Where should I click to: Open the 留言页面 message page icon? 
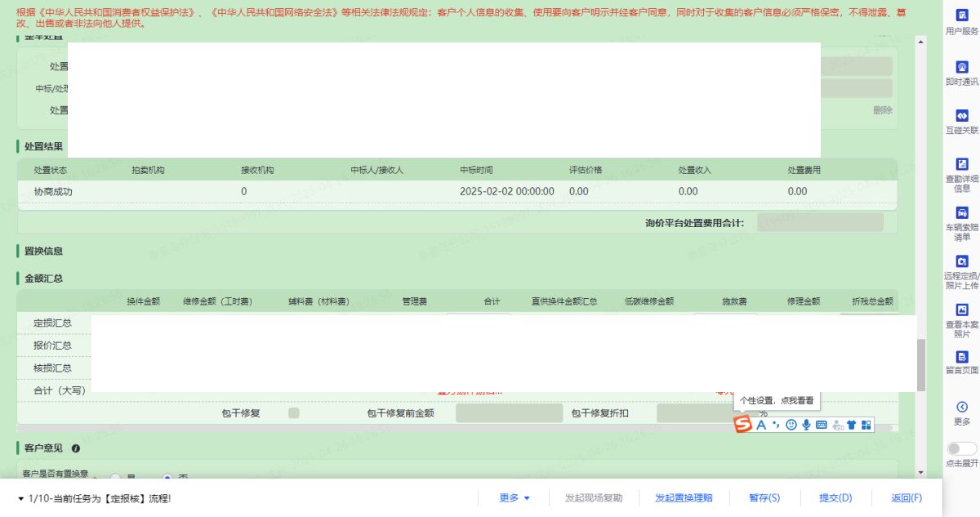(x=961, y=357)
